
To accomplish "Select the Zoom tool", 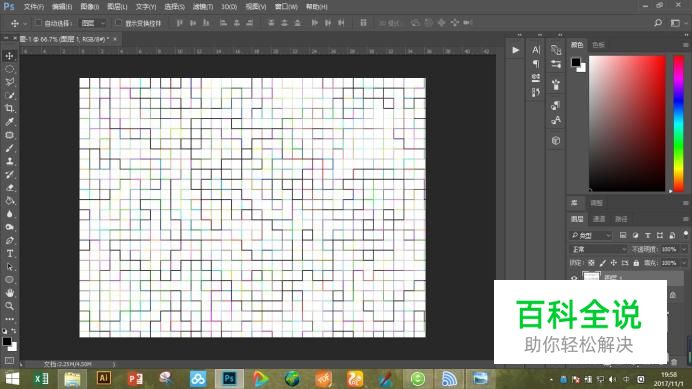I will (x=9, y=306).
